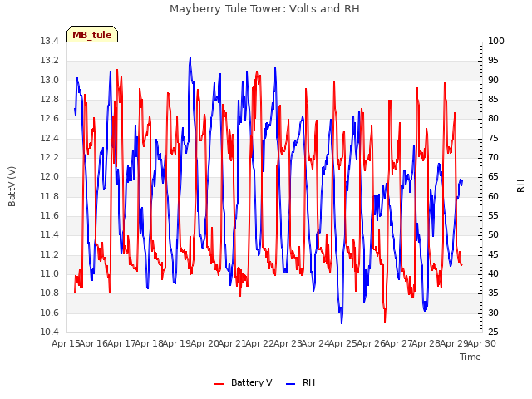Click the red Battery V legend swatch
The height and width of the screenshot is (399, 532).
(x=219, y=384)
